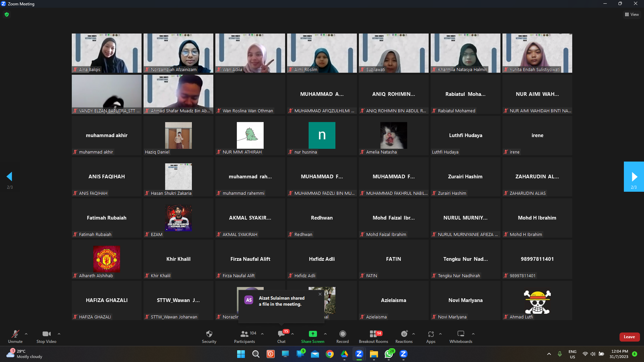The width and height of the screenshot is (644, 362).
Task: Open the View layout menu
Action: [632, 14]
